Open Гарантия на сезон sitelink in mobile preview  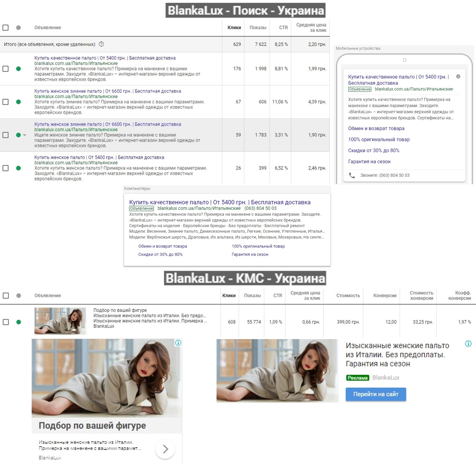click(x=369, y=162)
